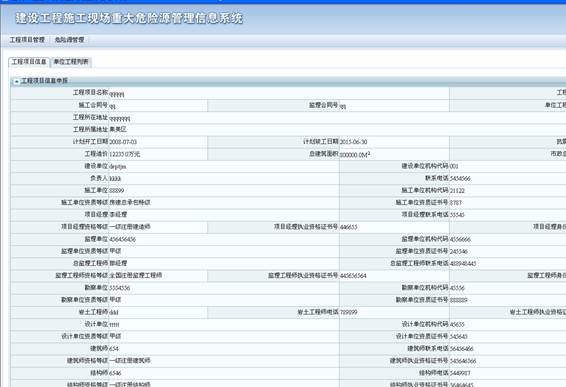The height and width of the screenshot is (387, 566).
Task: Click 建筑师联系电话 value 56456466
Action: tap(461, 349)
